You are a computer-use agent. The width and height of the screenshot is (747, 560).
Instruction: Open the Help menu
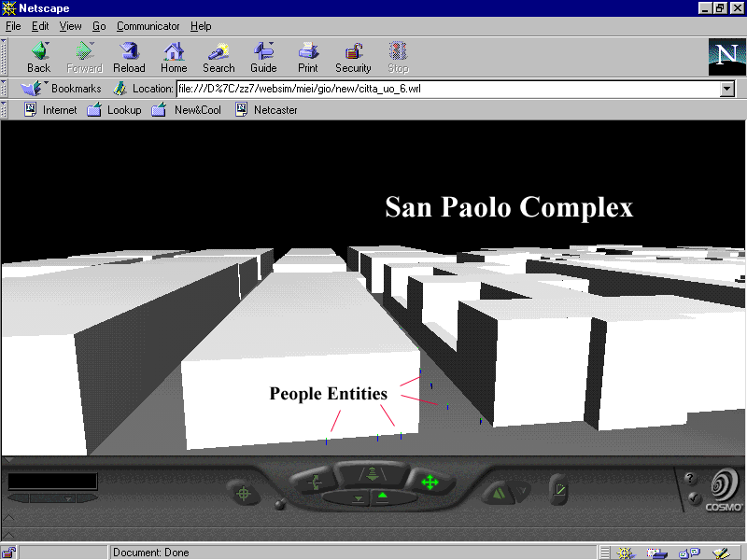[201, 26]
